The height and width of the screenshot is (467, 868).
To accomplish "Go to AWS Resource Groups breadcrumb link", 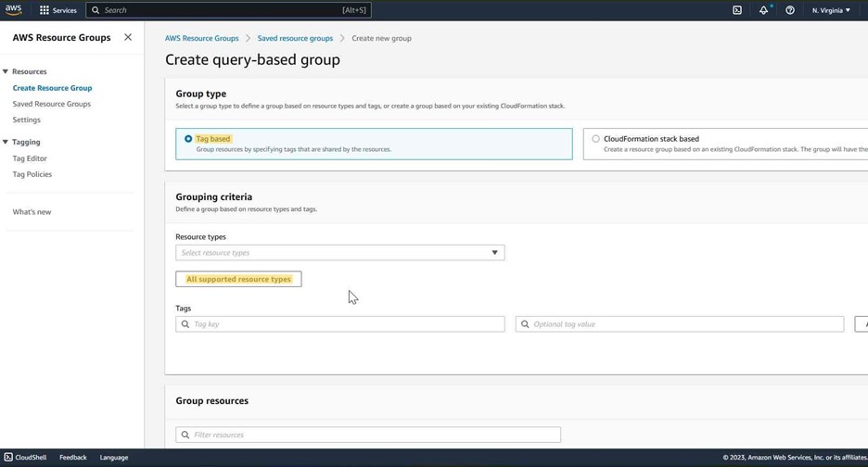I will coord(201,38).
